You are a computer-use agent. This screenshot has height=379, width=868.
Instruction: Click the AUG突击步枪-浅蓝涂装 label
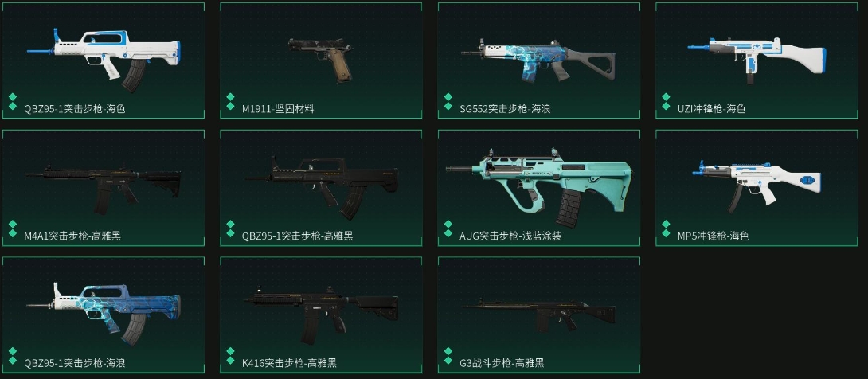point(510,236)
